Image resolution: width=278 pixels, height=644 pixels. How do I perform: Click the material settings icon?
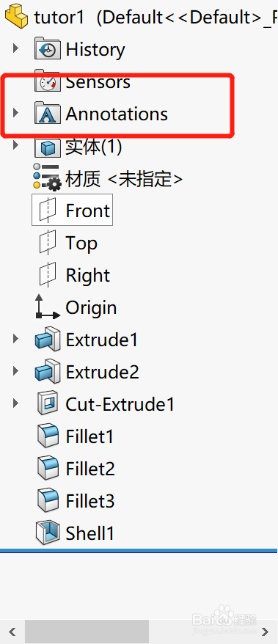pos(47,178)
